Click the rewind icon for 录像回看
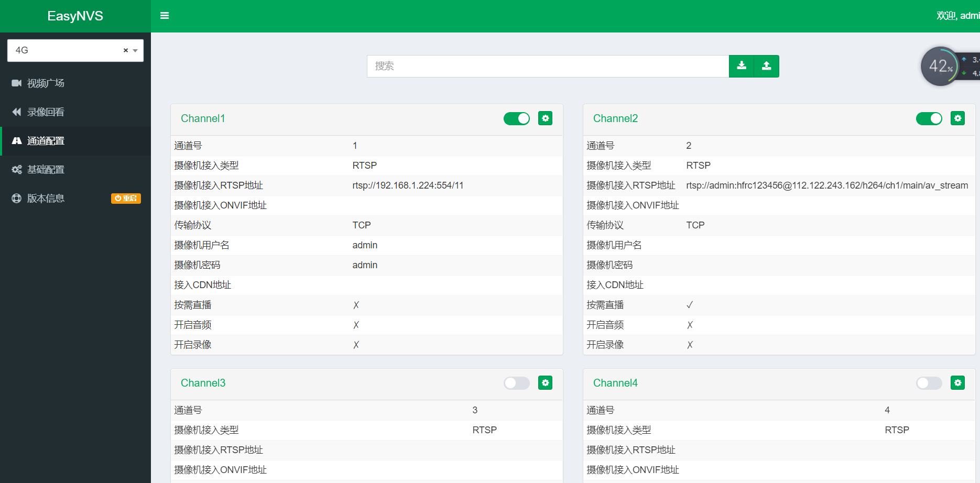This screenshot has width=980, height=483. tap(17, 112)
